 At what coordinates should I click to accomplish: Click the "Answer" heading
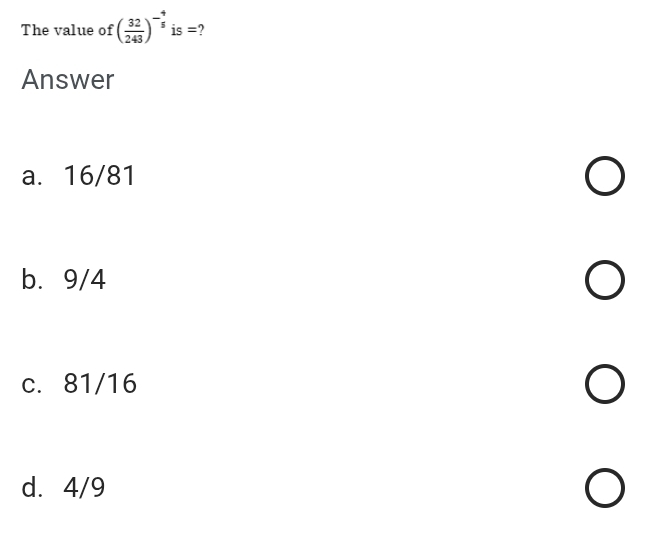pyautogui.click(x=68, y=80)
